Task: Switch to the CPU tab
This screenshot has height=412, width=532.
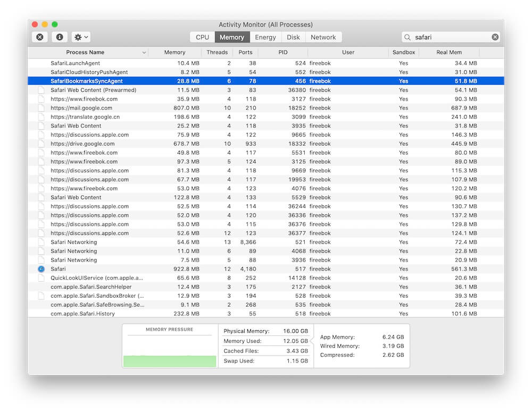Action: [202, 37]
